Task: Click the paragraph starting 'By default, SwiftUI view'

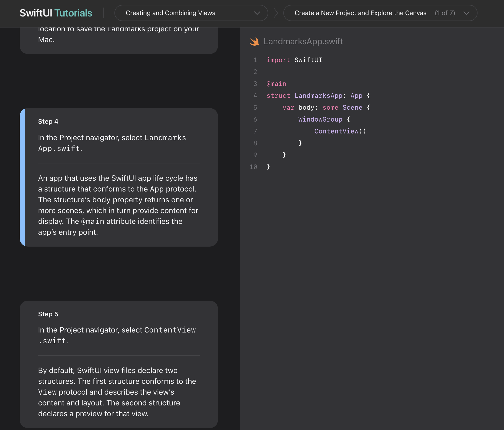Action: pyautogui.click(x=117, y=392)
